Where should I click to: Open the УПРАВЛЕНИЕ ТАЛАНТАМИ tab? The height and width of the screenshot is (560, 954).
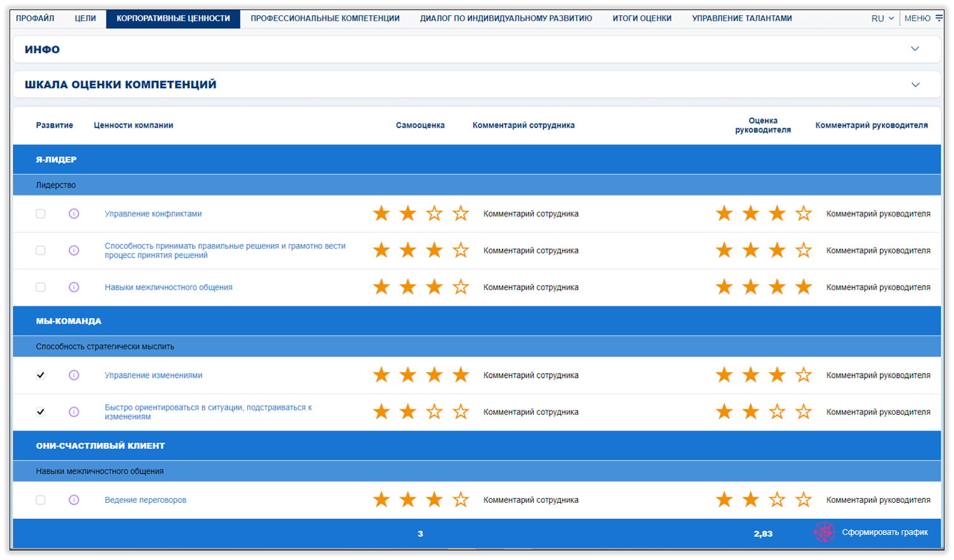(742, 18)
